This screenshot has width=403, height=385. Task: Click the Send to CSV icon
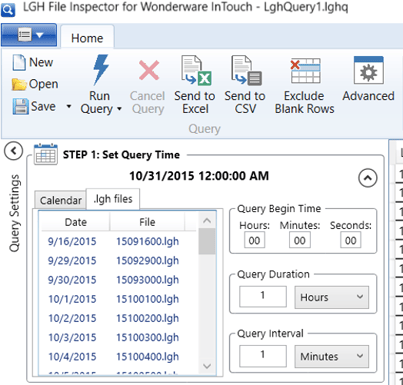click(246, 70)
